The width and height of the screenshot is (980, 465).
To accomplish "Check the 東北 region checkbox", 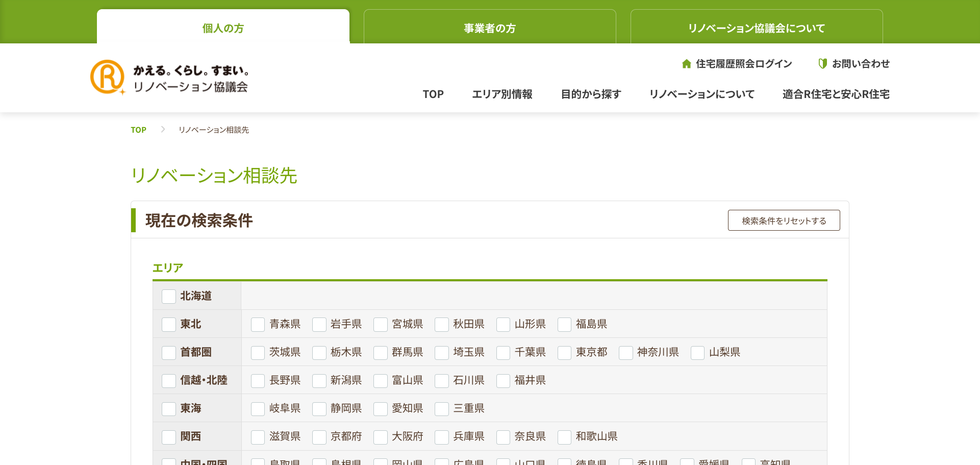I will (169, 325).
